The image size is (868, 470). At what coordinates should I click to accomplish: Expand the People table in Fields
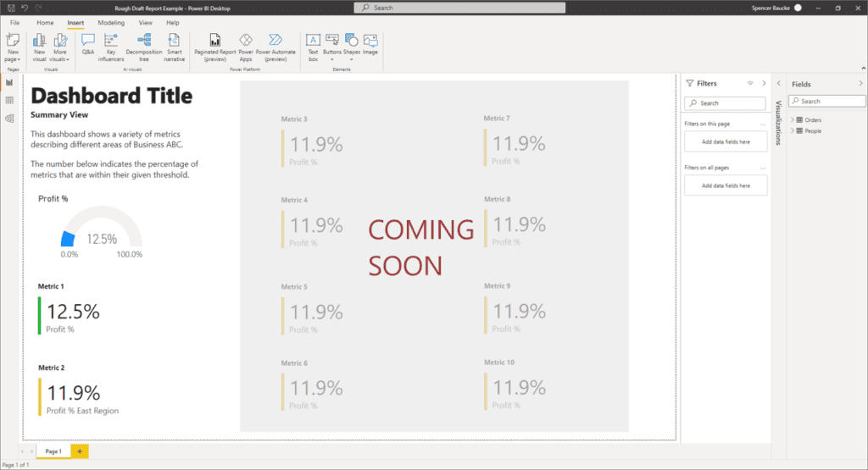pyautogui.click(x=793, y=131)
